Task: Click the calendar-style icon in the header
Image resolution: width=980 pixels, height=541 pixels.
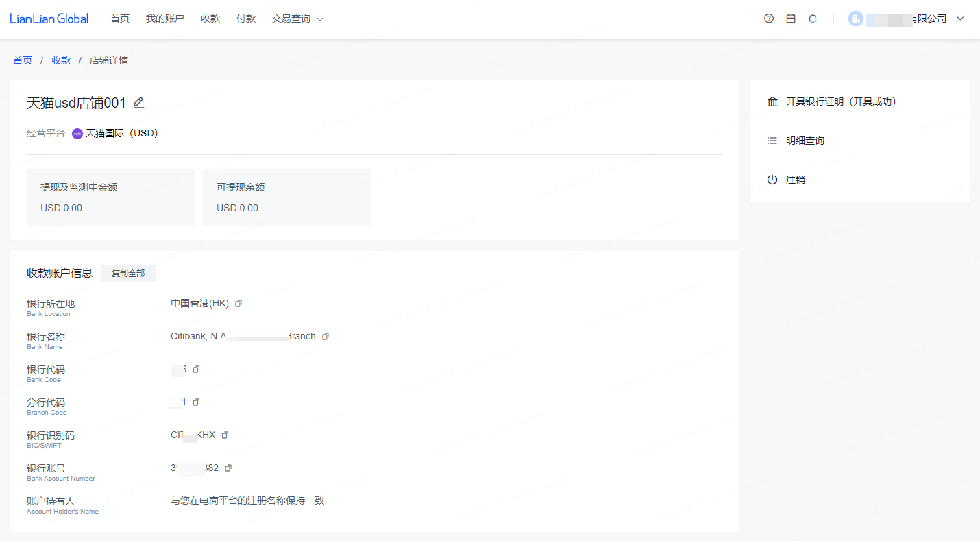Action: click(x=791, y=19)
